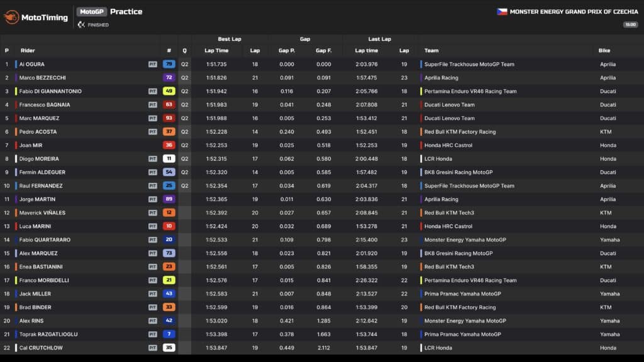Click number badge 21 for Franco Morbidelli
The height and width of the screenshot is (362, 644).
point(169,280)
